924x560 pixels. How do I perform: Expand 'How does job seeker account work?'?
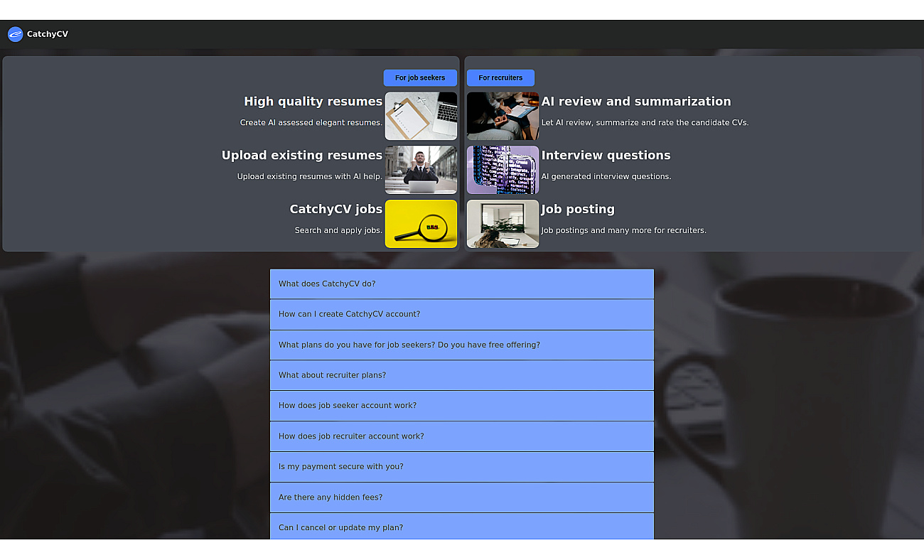pos(462,406)
